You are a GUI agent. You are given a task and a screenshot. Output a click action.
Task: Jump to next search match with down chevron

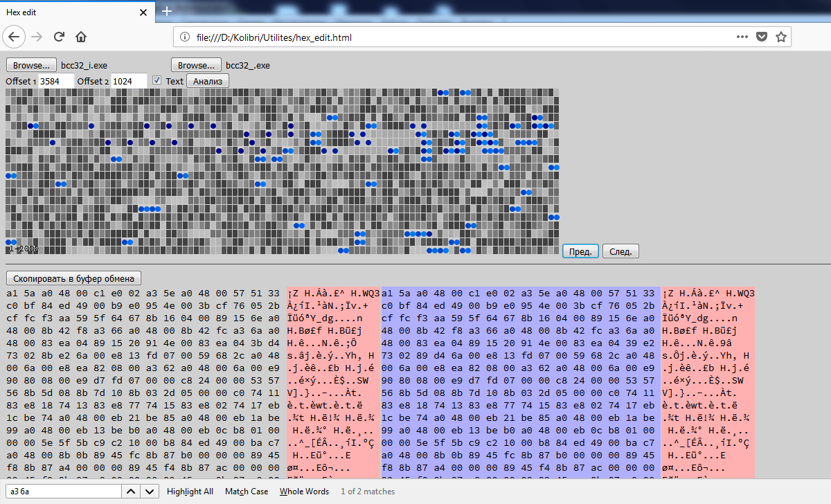148,491
